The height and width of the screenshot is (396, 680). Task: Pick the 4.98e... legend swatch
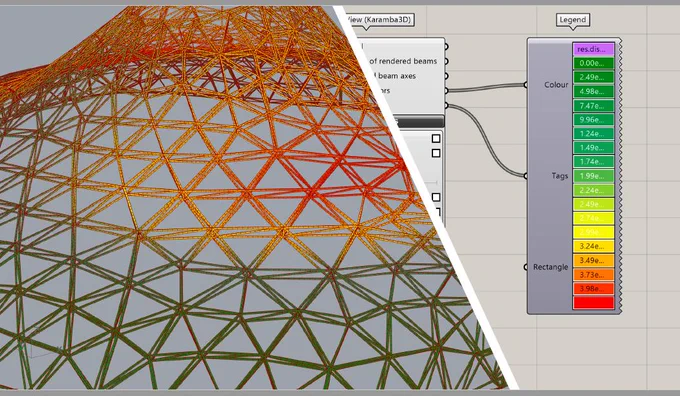(x=594, y=92)
